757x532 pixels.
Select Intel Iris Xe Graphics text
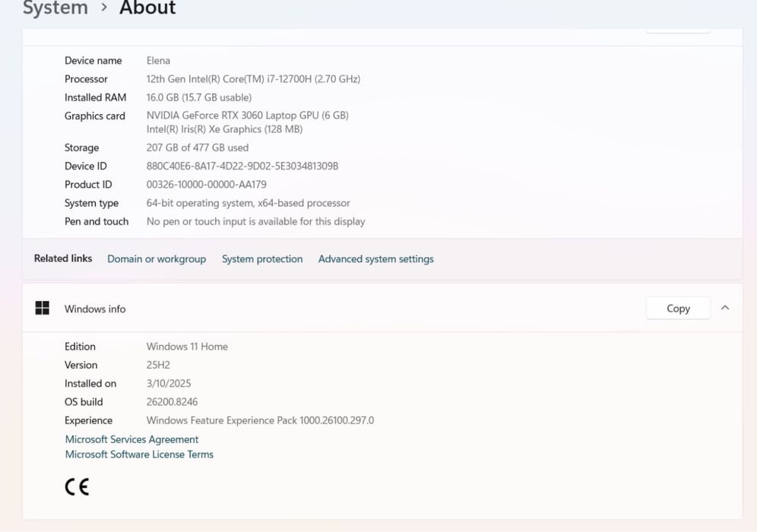click(x=224, y=129)
